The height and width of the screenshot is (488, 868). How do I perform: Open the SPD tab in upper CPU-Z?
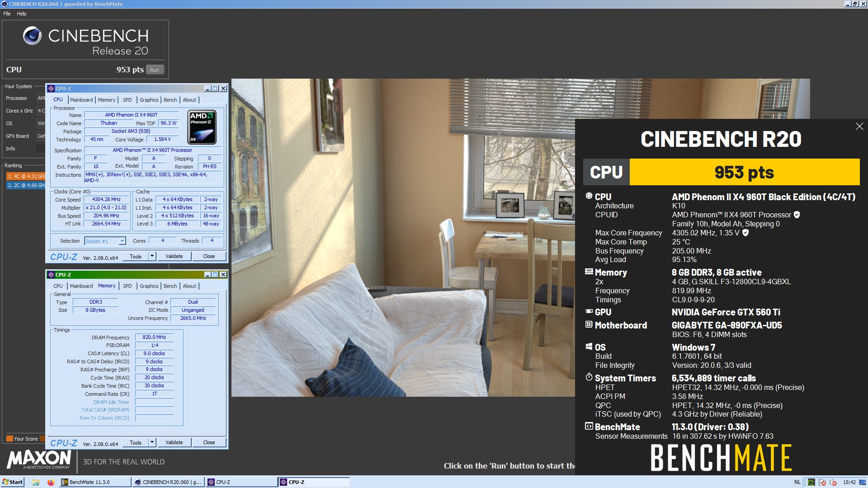127,100
